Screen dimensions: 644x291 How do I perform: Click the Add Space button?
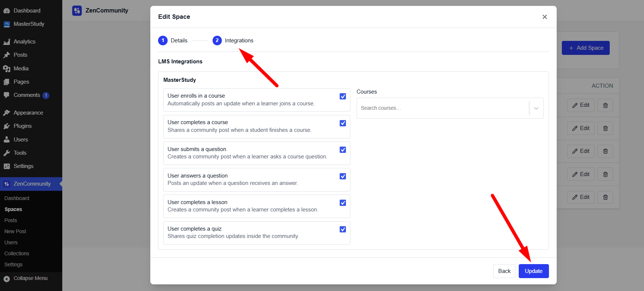(x=585, y=48)
